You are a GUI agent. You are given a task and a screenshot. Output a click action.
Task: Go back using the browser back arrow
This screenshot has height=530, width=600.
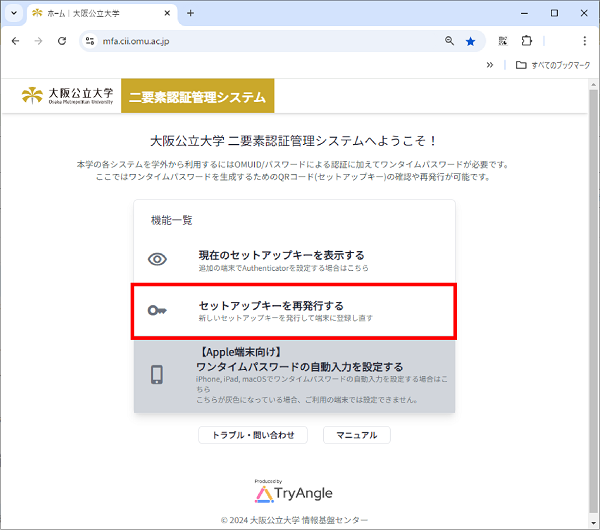(x=15, y=41)
